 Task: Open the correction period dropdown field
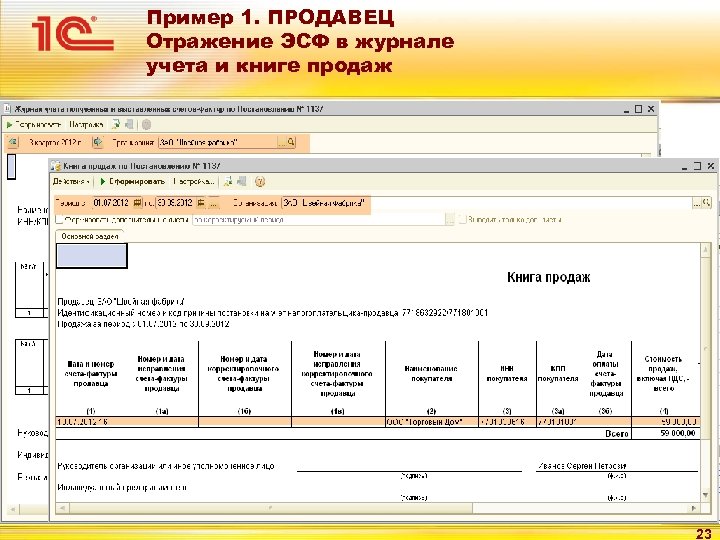(319, 220)
